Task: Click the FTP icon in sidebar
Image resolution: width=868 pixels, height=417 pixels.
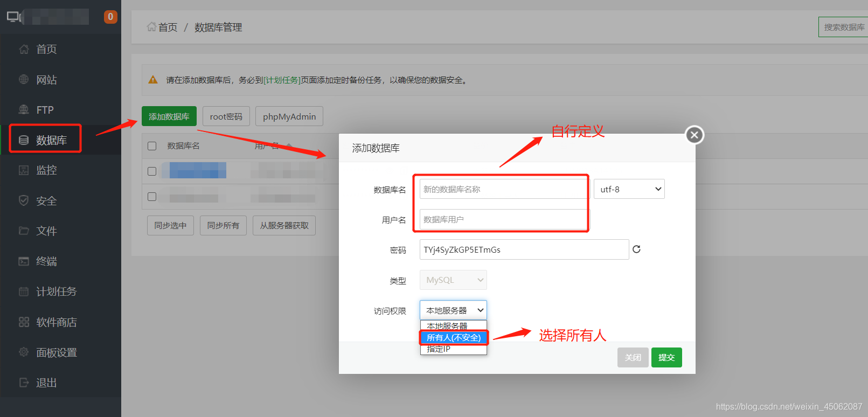Action: 24,110
